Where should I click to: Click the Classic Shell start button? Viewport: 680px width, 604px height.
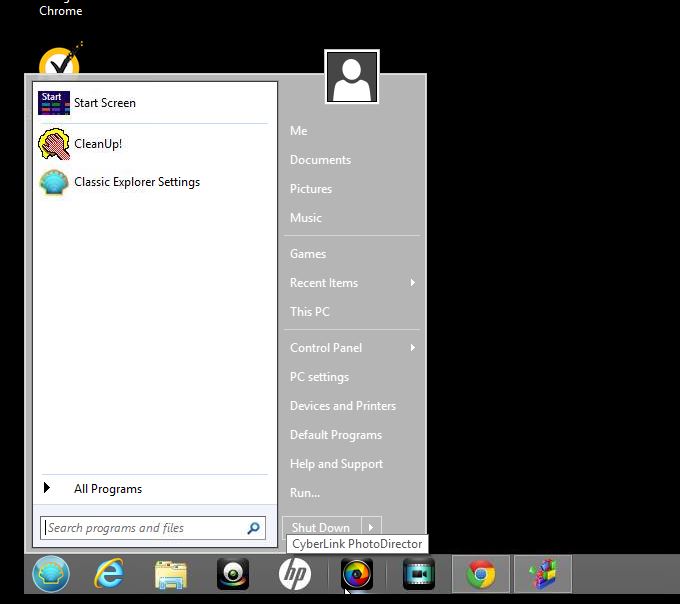coord(51,574)
